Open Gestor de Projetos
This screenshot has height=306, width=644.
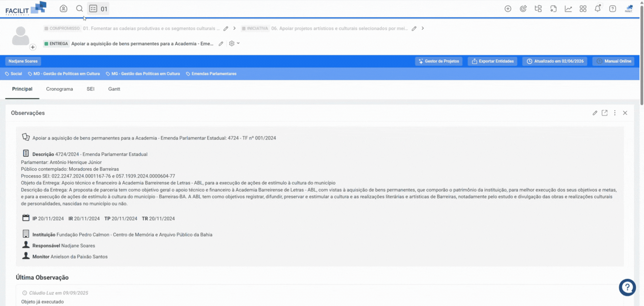(x=438, y=61)
